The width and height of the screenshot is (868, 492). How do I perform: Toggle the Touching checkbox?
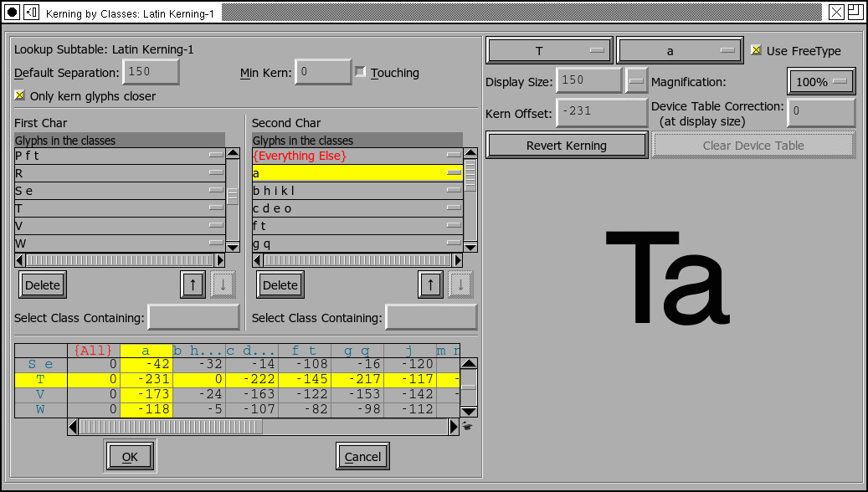pos(361,73)
